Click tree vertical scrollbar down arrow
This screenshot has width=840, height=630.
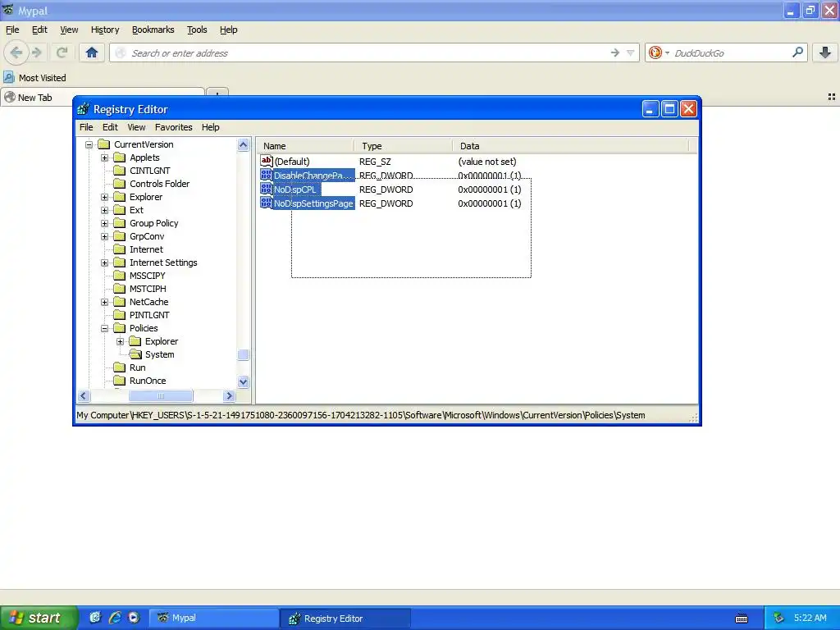point(243,382)
